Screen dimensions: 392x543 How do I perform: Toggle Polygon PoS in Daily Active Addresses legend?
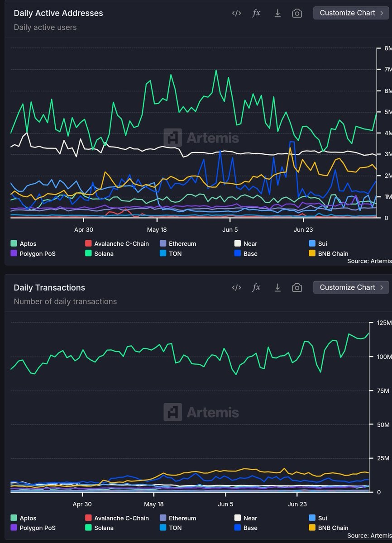33,253
